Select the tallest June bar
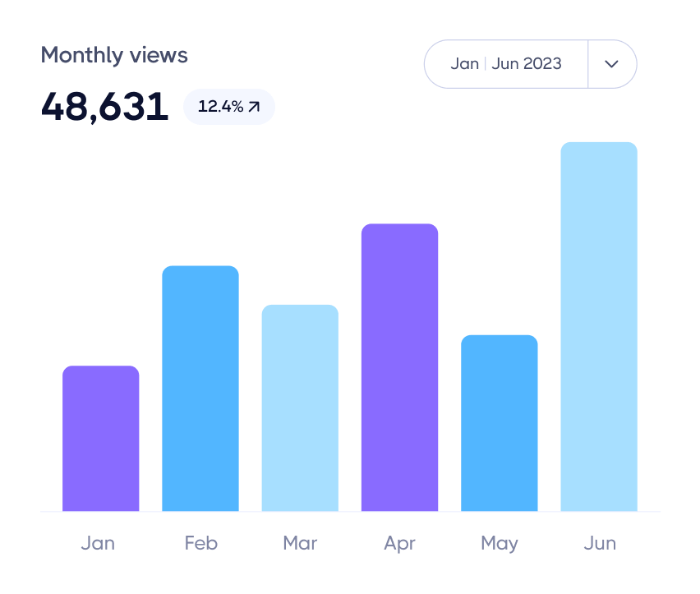Screen dimensions: 700x594 coord(599,327)
